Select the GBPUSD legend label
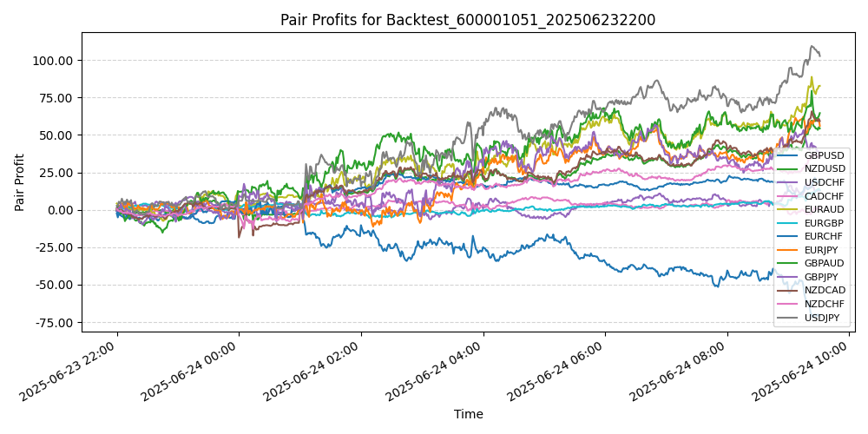Image resolution: width=868 pixels, height=434 pixels. tap(824, 155)
